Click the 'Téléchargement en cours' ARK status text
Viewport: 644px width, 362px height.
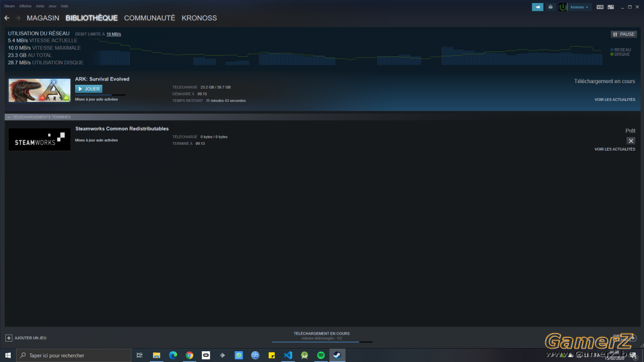point(604,82)
